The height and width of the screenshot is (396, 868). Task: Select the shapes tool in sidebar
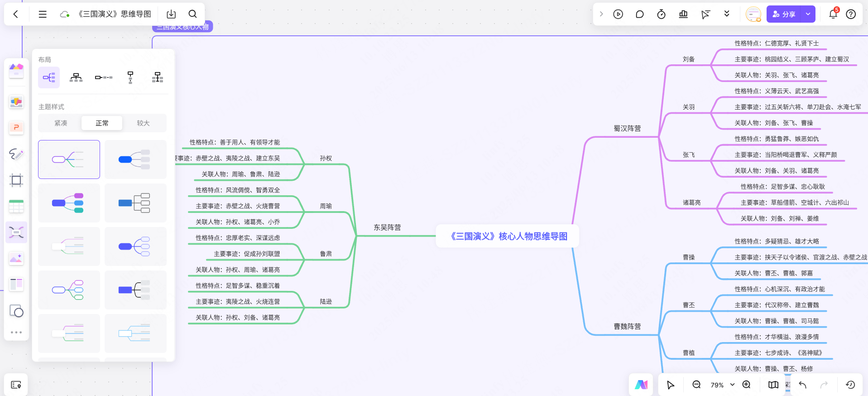point(16,311)
